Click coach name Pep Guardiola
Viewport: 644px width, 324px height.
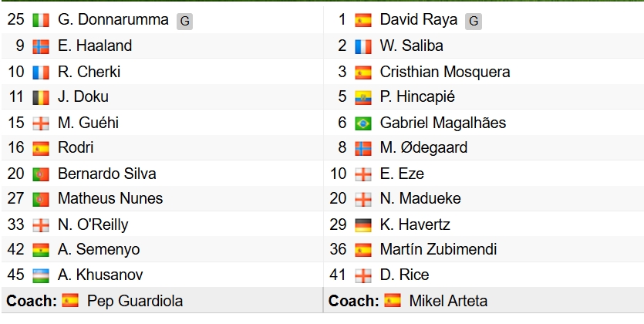(135, 301)
